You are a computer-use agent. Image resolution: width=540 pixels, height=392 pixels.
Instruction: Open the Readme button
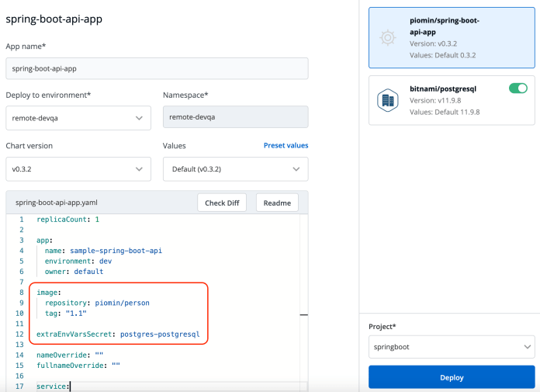point(277,203)
